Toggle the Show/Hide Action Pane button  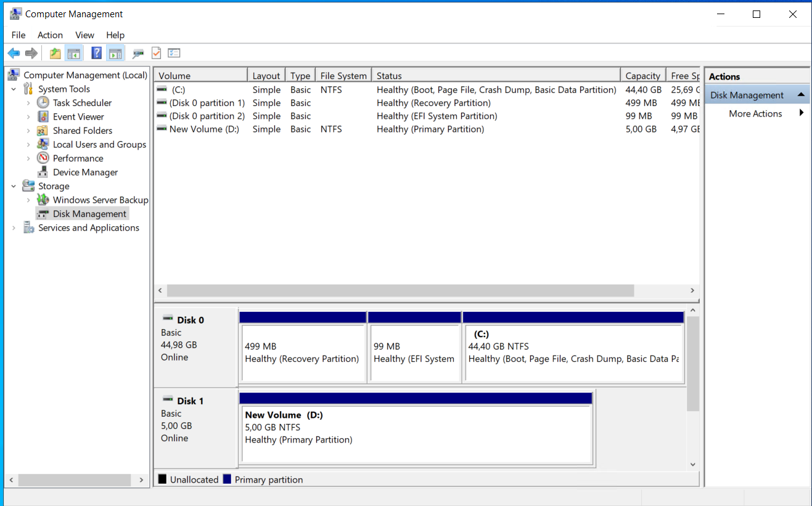115,54
